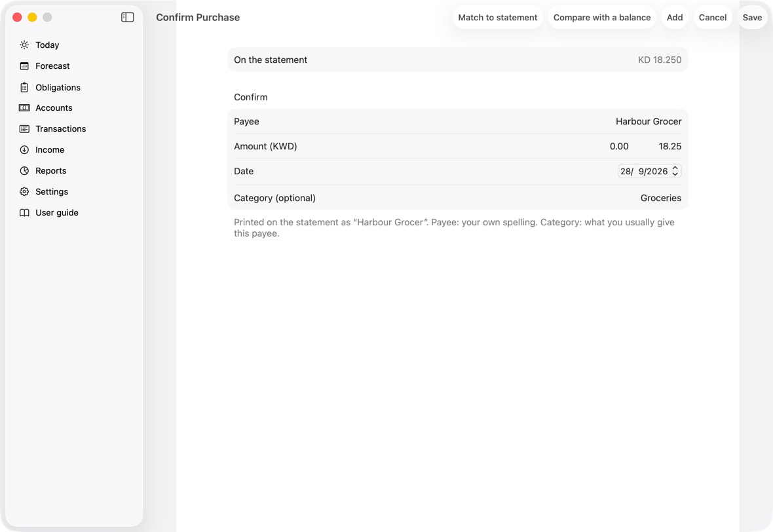Click the 'Confirm' section heading

[250, 97]
